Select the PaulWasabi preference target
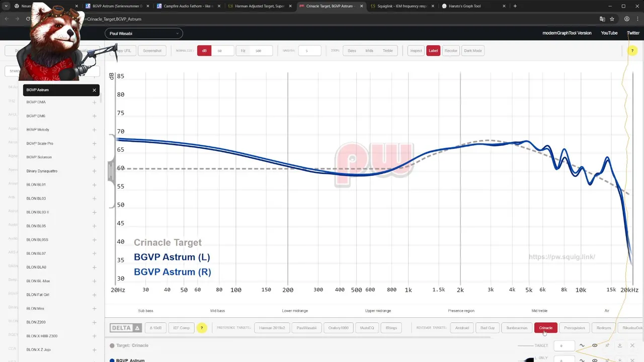The height and width of the screenshot is (362, 644). [x=307, y=328]
